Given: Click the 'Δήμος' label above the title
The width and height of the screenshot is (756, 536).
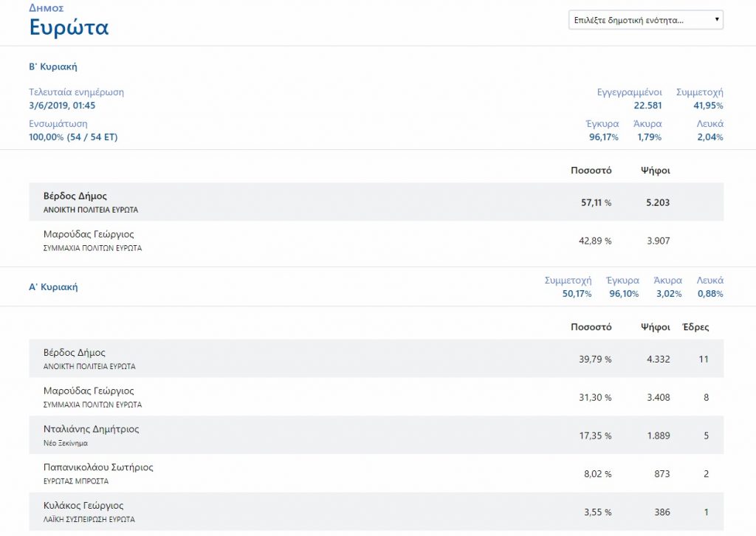Looking at the screenshot, I should point(46,8).
